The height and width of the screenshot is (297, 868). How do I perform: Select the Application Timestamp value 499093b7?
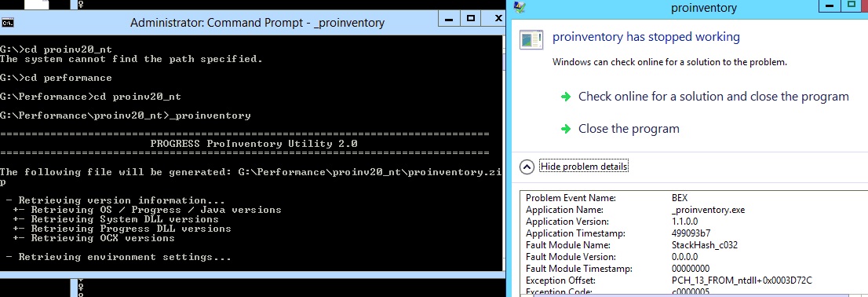coord(691,233)
